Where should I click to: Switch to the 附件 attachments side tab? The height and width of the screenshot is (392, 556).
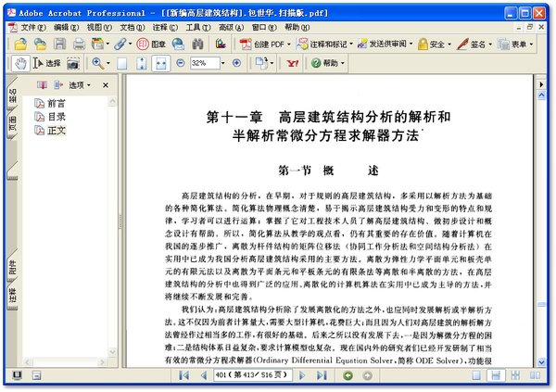(12, 268)
